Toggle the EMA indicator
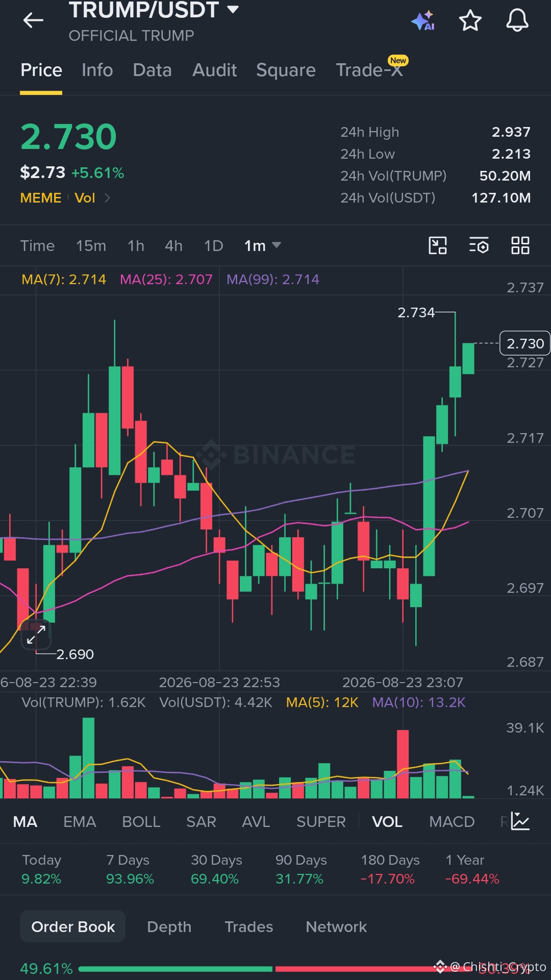The height and width of the screenshot is (980, 551). pyautogui.click(x=80, y=821)
